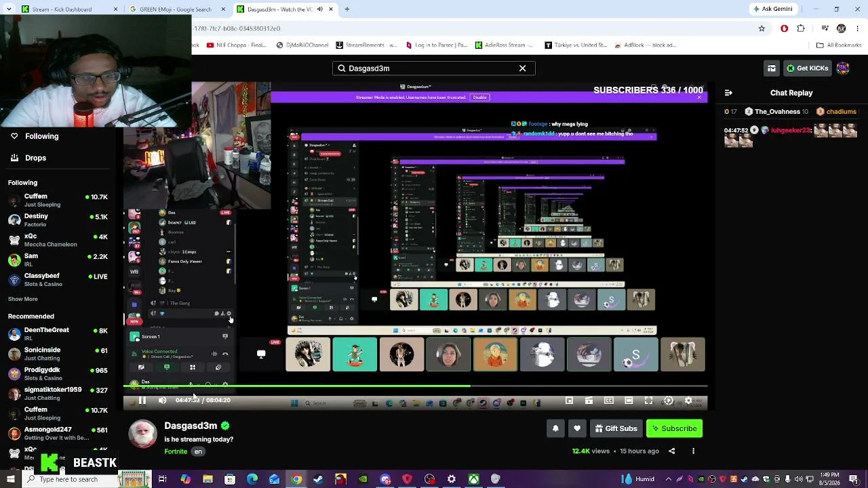Screen dimensions: 868x488
Task: Close the streamer mode banner in video
Action: pyautogui.click(x=699, y=98)
